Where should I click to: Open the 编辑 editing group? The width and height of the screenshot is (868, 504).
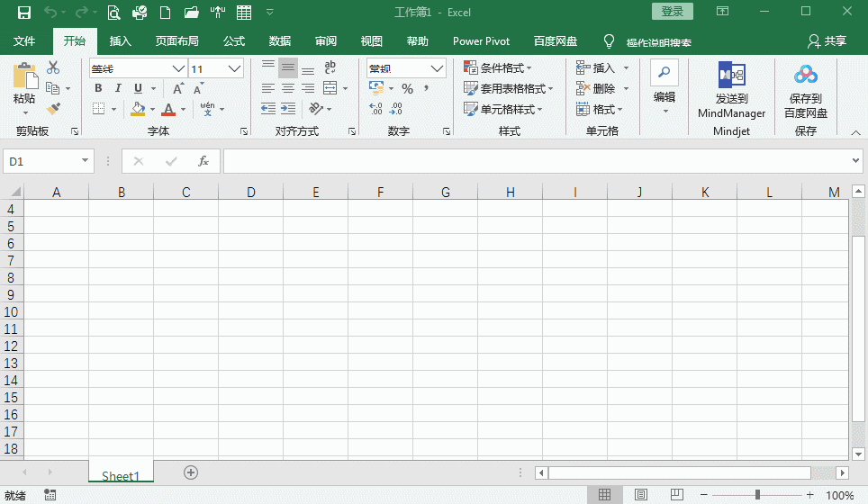[x=665, y=88]
